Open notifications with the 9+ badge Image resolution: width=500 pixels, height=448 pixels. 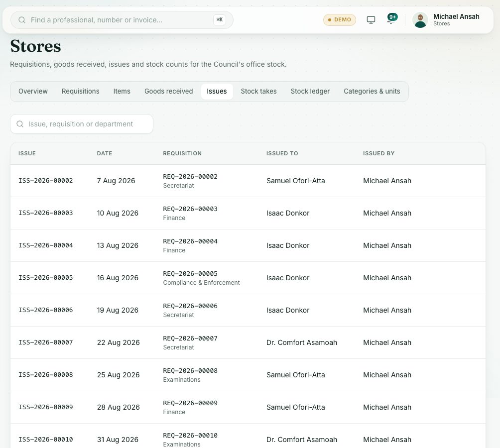(x=391, y=18)
